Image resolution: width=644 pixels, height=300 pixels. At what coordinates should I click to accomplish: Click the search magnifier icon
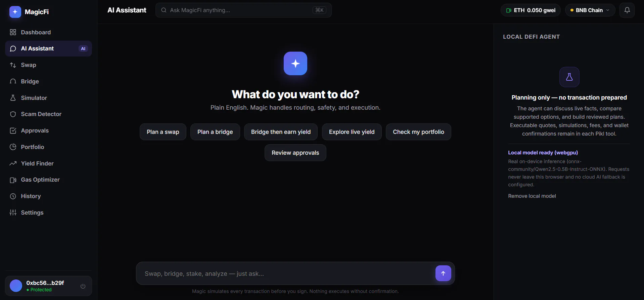pyautogui.click(x=164, y=10)
